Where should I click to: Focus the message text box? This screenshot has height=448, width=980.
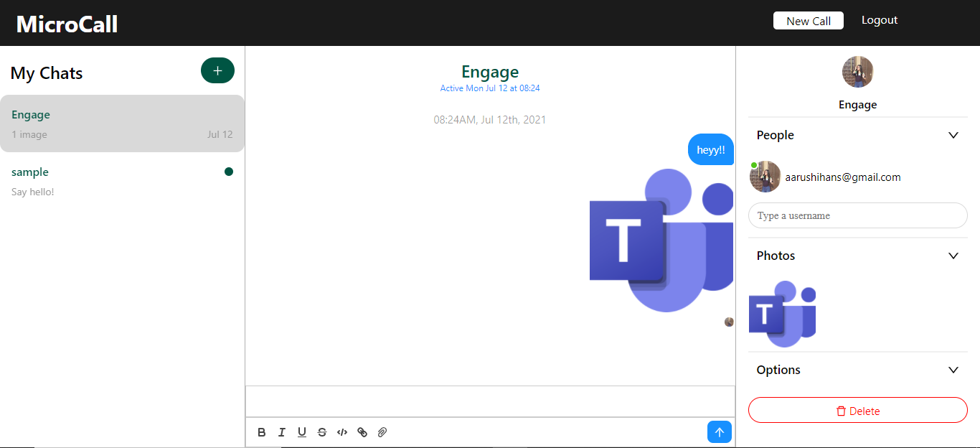tap(490, 401)
